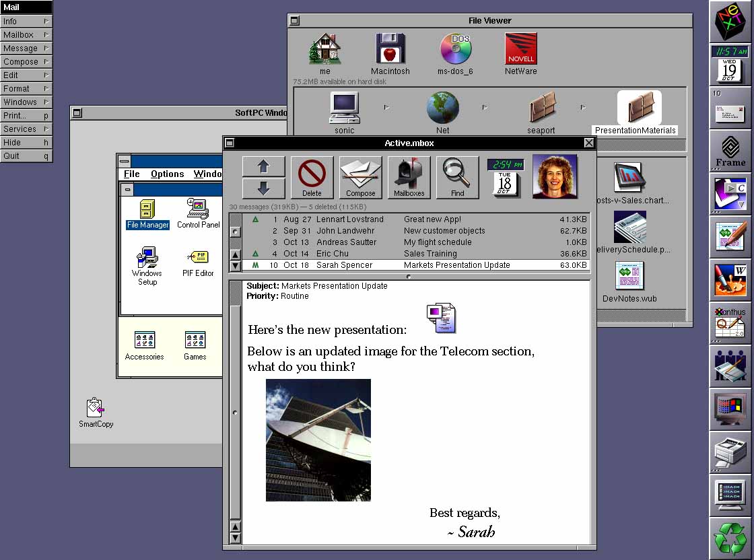
Task: Open the Options menu in SoftPC window
Action: point(167,174)
